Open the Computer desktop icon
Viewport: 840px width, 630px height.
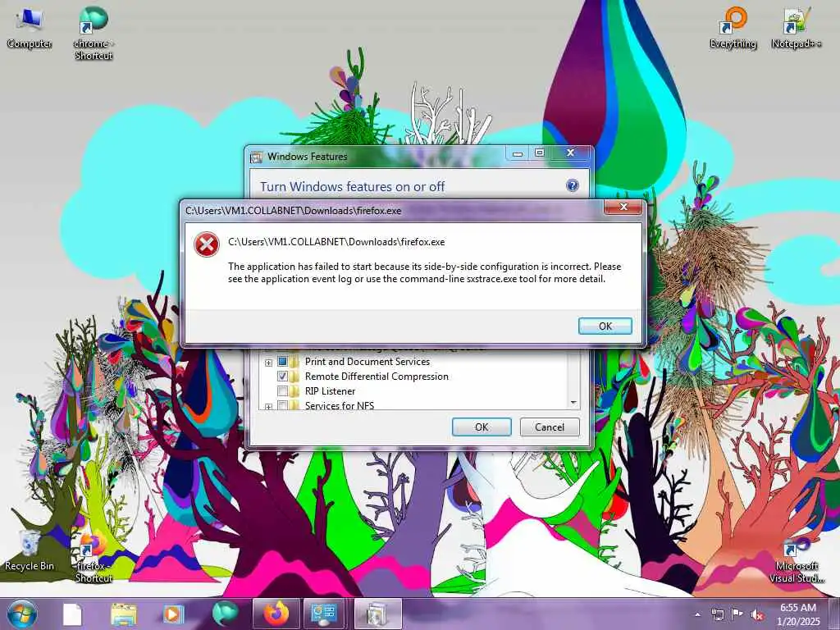pos(30,27)
